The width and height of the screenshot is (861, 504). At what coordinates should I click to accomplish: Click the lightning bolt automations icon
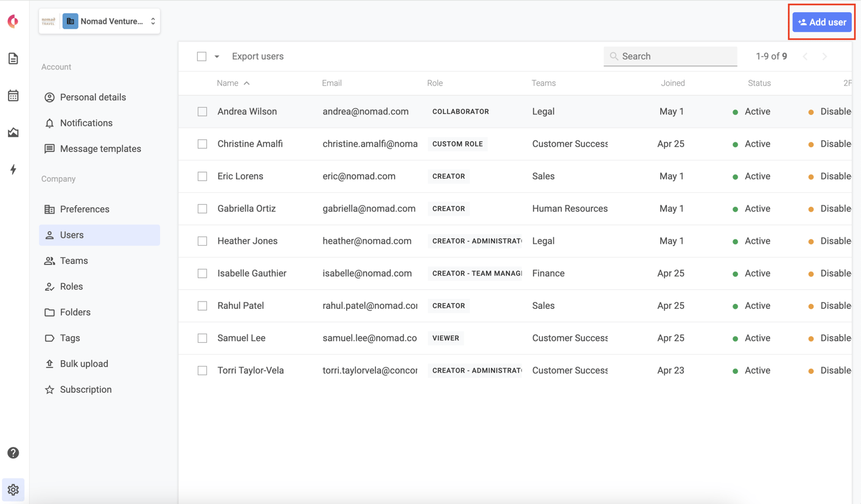point(13,170)
